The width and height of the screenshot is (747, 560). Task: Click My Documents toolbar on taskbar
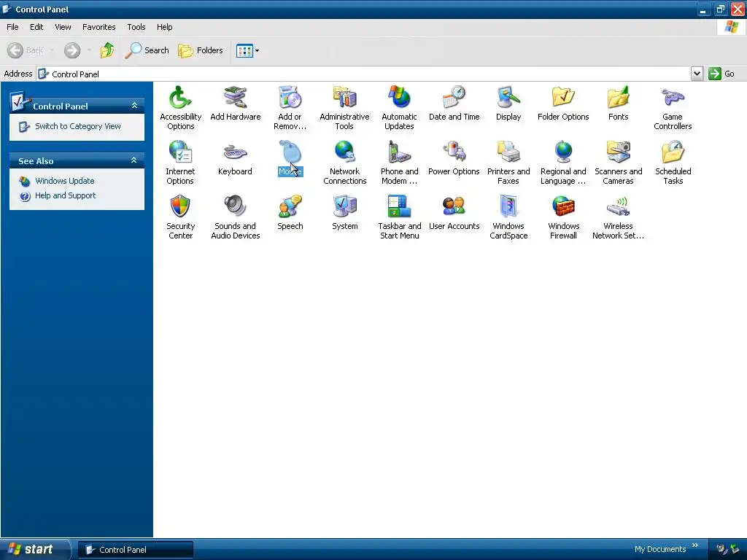coord(659,550)
